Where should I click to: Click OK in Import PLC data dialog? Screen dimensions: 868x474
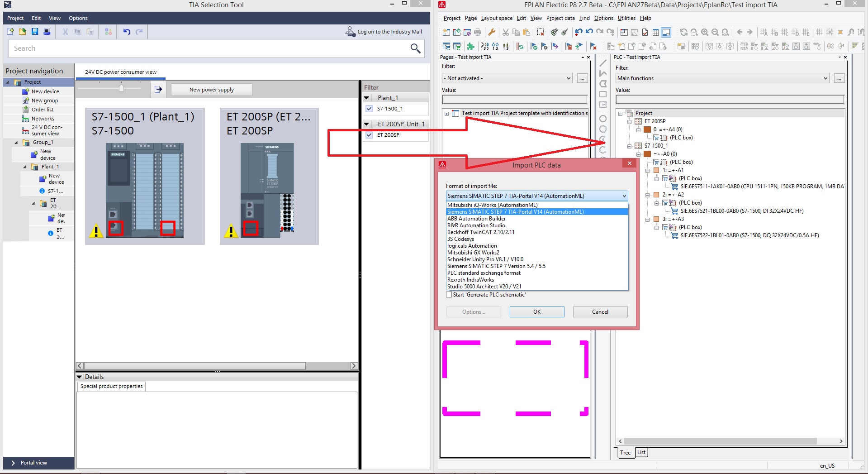(x=537, y=312)
